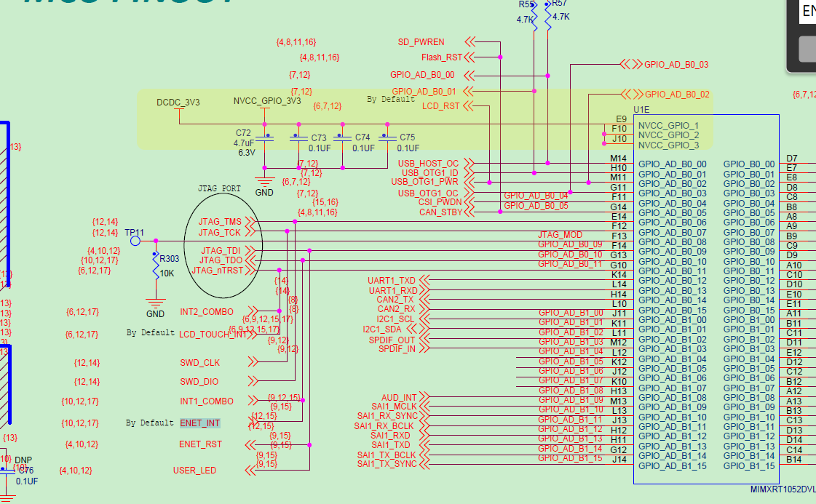Select the MIMXRT1052DVL part name text
This screenshot has height=504, width=816.
click(x=783, y=489)
